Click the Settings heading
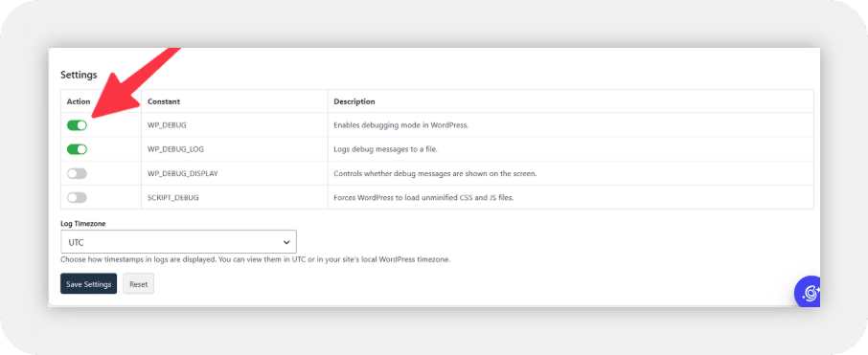Image resolution: width=868 pixels, height=355 pixels. tap(79, 75)
